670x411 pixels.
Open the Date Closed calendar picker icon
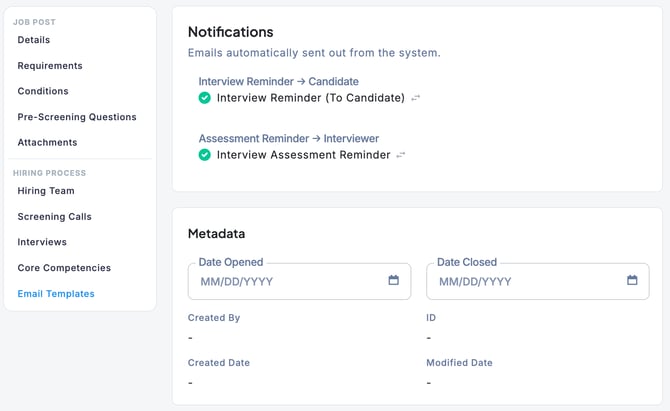(632, 281)
